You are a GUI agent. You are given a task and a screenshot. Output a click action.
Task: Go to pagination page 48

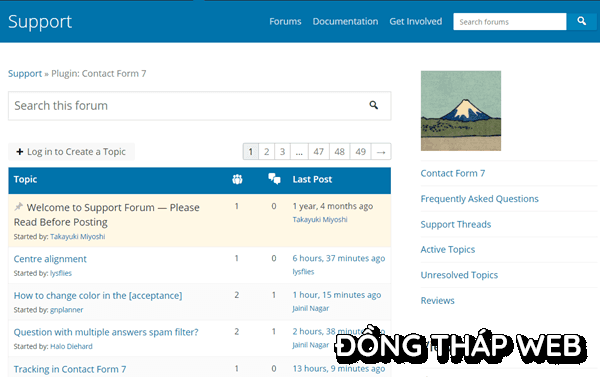pos(340,152)
